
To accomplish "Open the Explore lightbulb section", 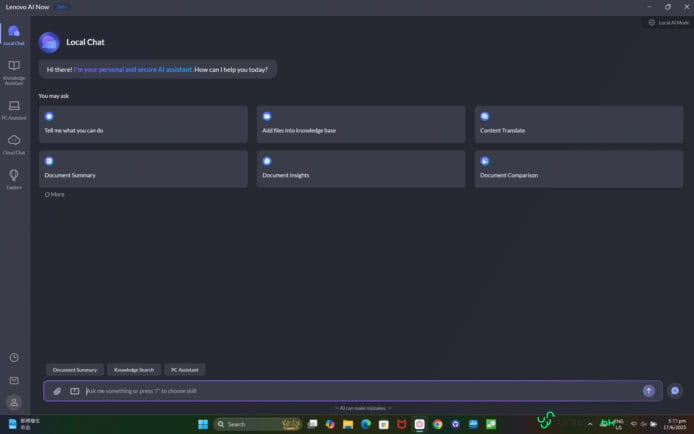I will point(14,179).
